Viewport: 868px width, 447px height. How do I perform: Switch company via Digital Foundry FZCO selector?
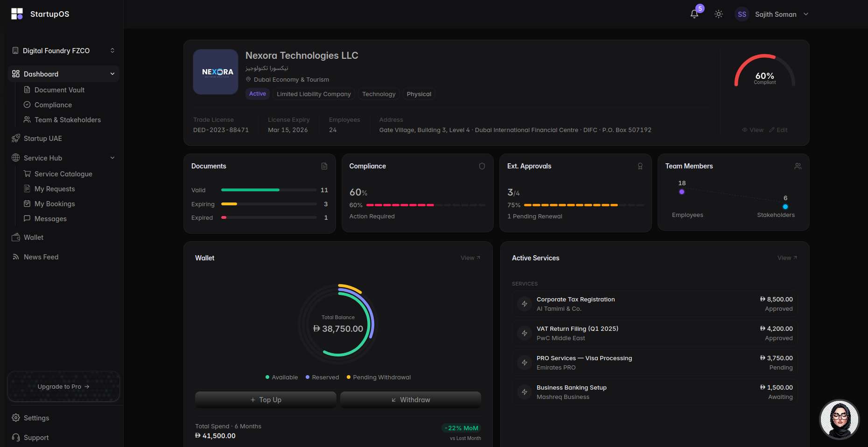[x=63, y=50]
